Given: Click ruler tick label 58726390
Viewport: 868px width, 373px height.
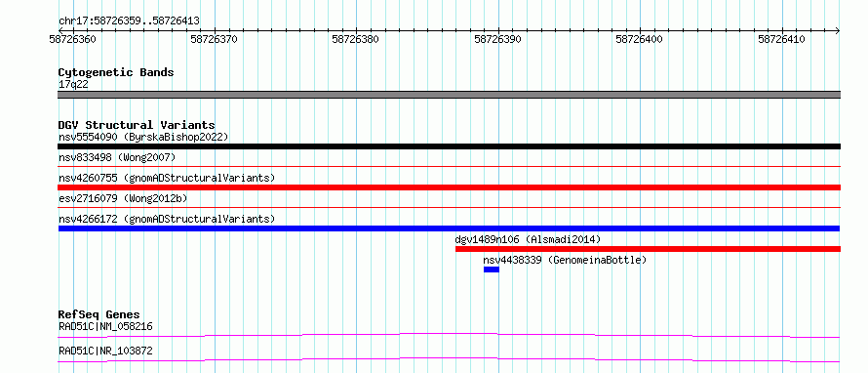Looking at the screenshot, I should click(x=498, y=39).
